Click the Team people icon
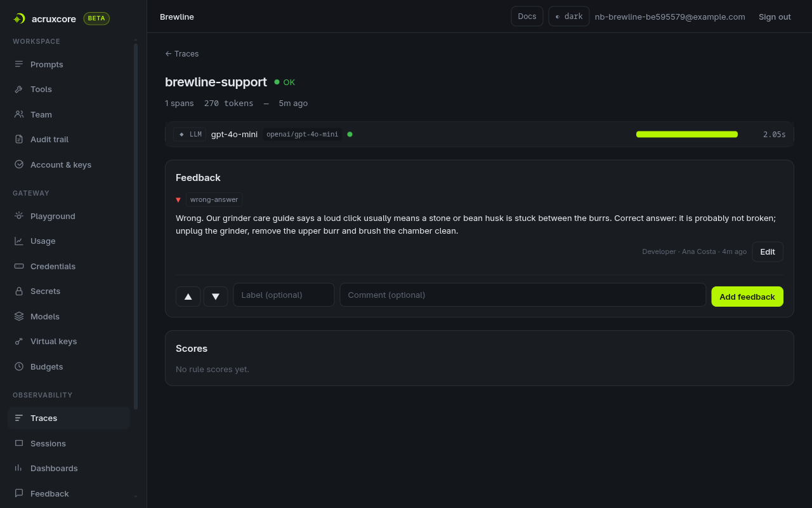 19,114
